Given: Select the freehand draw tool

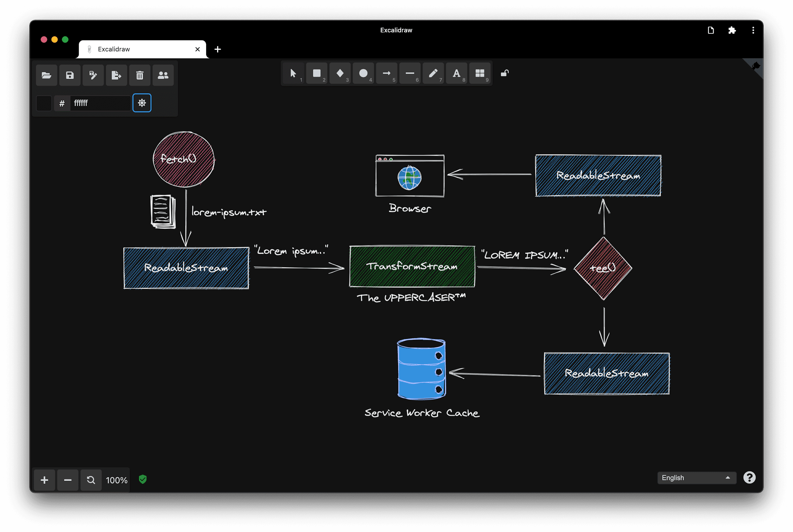Looking at the screenshot, I should pyautogui.click(x=433, y=73).
